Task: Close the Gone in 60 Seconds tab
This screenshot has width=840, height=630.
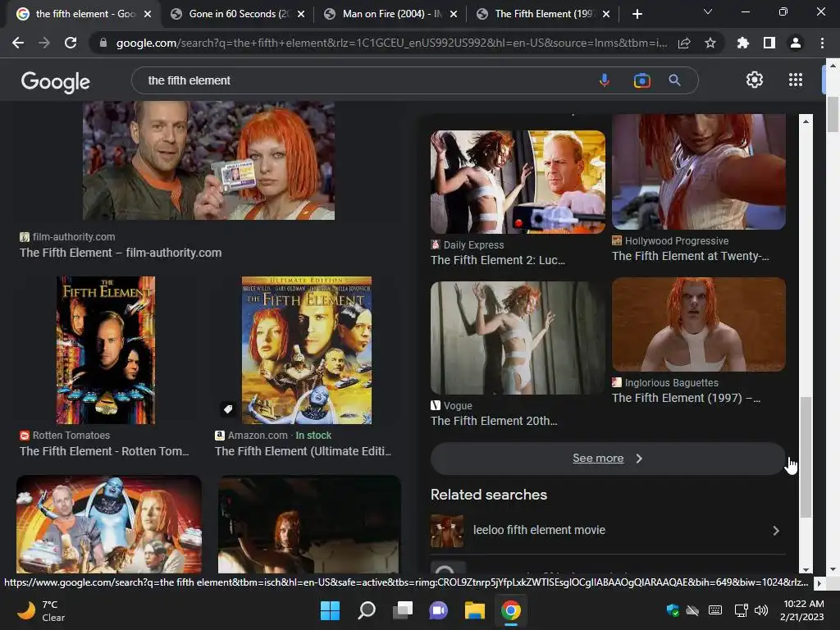Action: [x=301, y=14]
